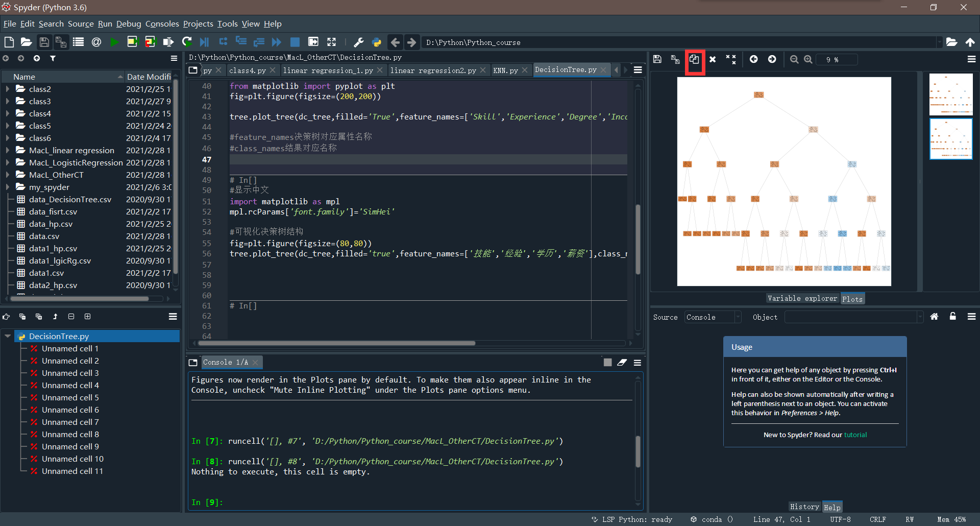Open the Consoles menu
The height and width of the screenshot is (526, 980).
(162, 23)
